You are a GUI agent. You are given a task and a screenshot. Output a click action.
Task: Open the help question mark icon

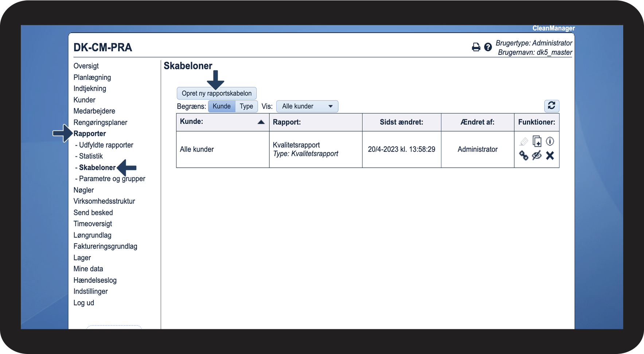[488, 47]
